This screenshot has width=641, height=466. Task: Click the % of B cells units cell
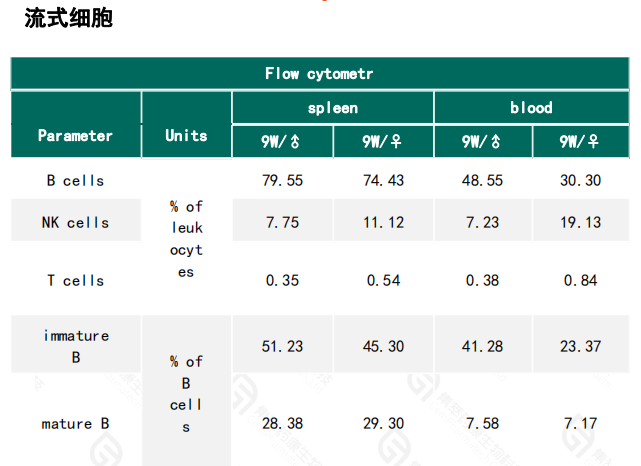point(186,394)
